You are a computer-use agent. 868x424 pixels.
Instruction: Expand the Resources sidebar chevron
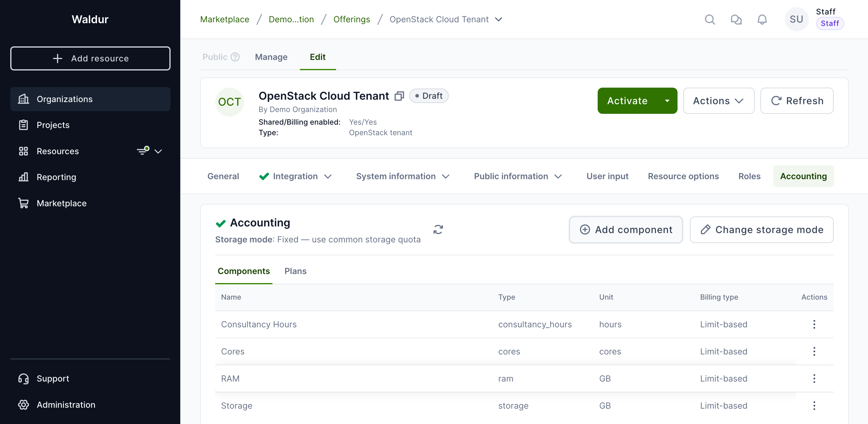[158, 151]
